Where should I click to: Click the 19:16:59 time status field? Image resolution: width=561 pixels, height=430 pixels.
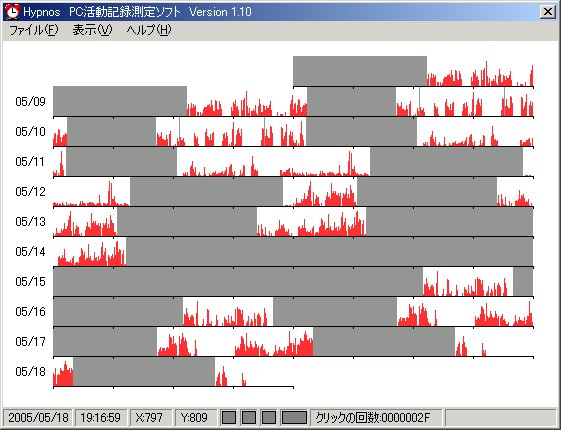(101, 417)
